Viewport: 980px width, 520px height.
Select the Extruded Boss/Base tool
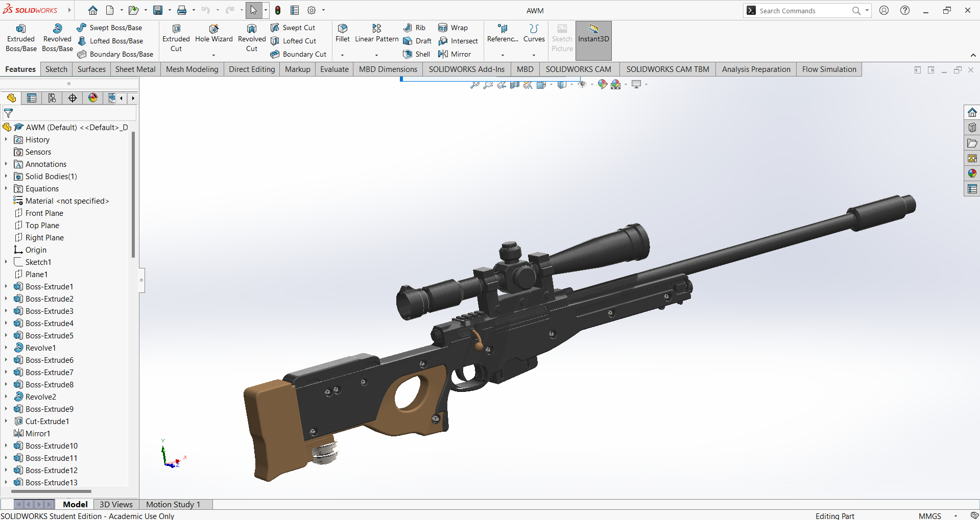pyautogui.click(x=21, y=38)
